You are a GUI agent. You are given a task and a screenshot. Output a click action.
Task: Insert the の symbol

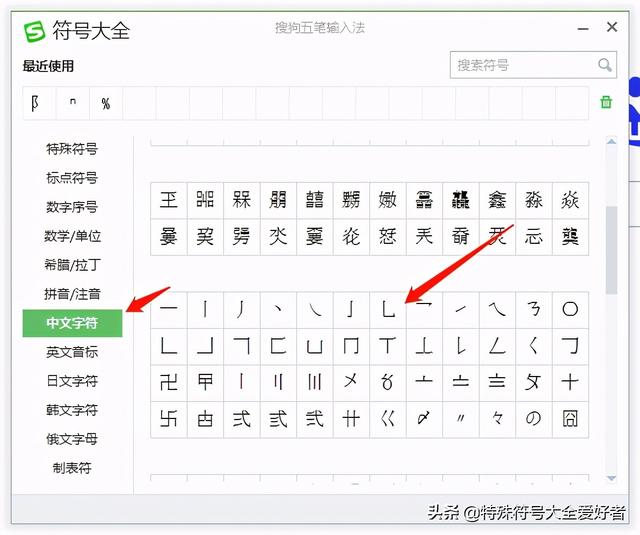533,419
